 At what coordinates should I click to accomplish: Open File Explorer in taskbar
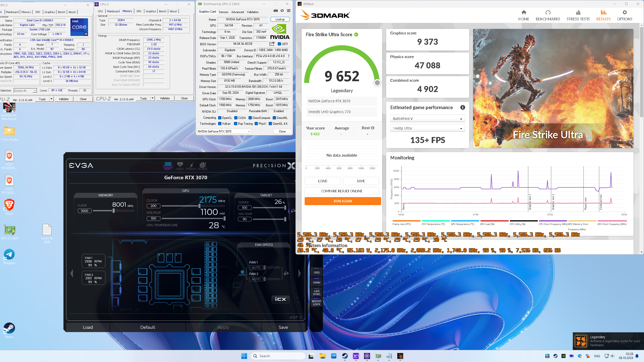coord(323,356)
